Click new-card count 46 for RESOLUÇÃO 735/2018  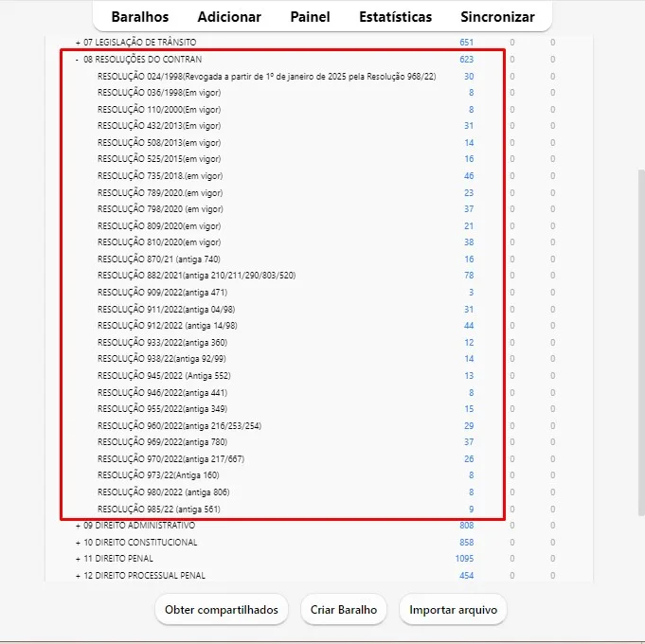coord(469,176)
